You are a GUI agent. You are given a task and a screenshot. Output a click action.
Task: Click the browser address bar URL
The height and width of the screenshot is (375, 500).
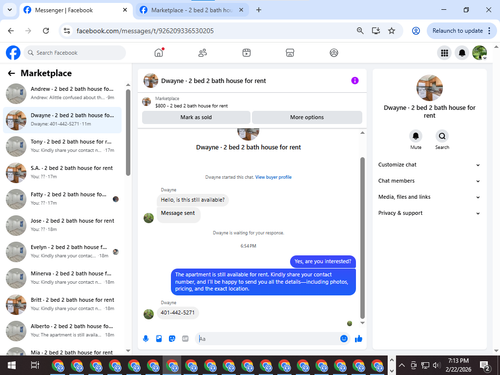coord(145,31)
